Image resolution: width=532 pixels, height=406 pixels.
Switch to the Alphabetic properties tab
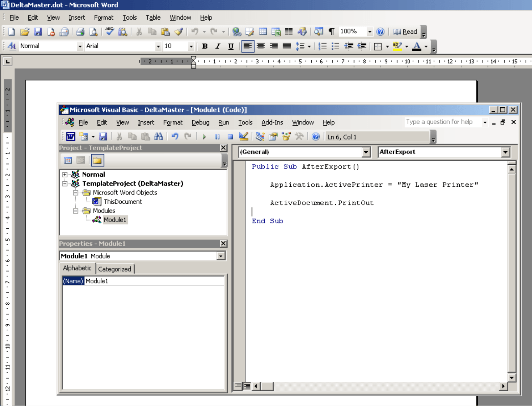click(x=77, y=268)
